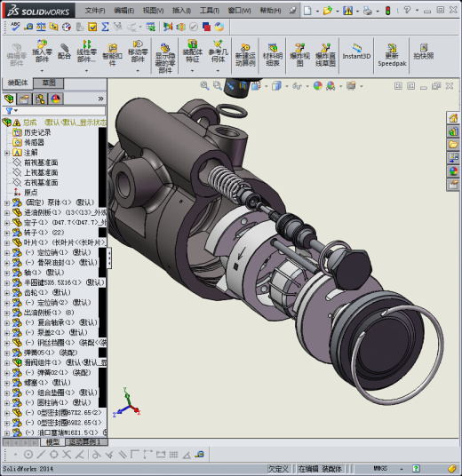Open the 线性零部件 dropdown arrow
Image resolution: width=462 pixels, height=476 pixels.
pos(86,71)
